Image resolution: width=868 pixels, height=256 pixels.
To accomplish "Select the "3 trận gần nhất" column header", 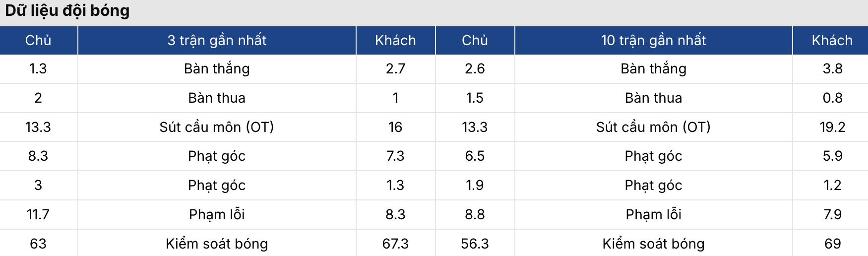I will point(217,40).
